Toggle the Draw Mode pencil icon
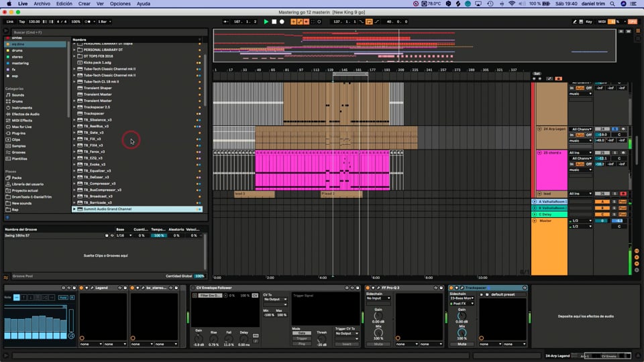This screenshot has width=644, height=362. click(575, 21)
